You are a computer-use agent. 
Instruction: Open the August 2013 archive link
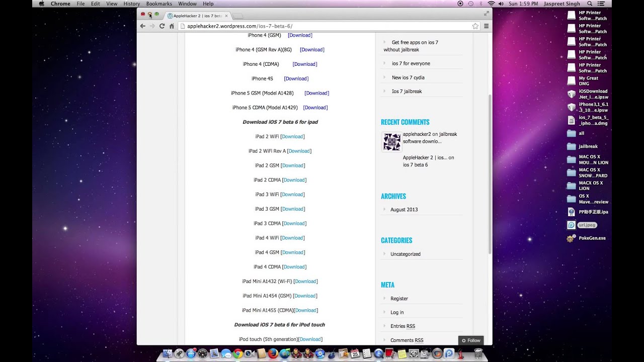(x=404, y=210)
